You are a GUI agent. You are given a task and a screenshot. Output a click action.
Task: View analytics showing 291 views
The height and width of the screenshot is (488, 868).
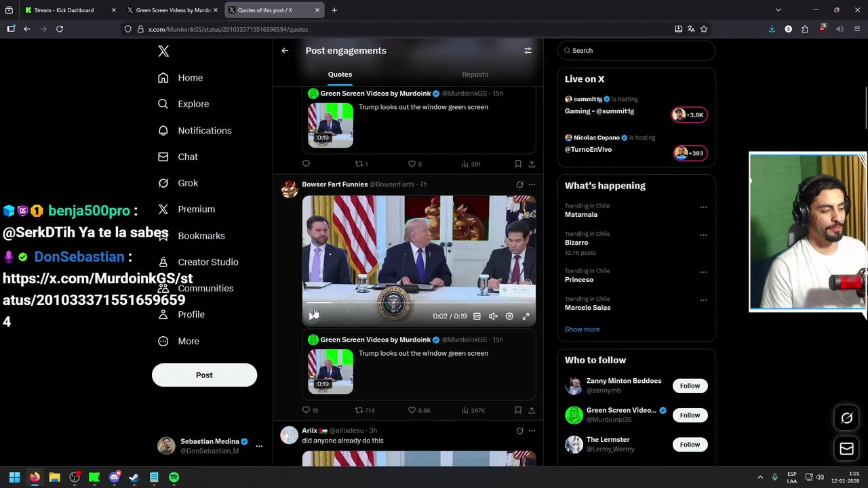coord(471,164)
